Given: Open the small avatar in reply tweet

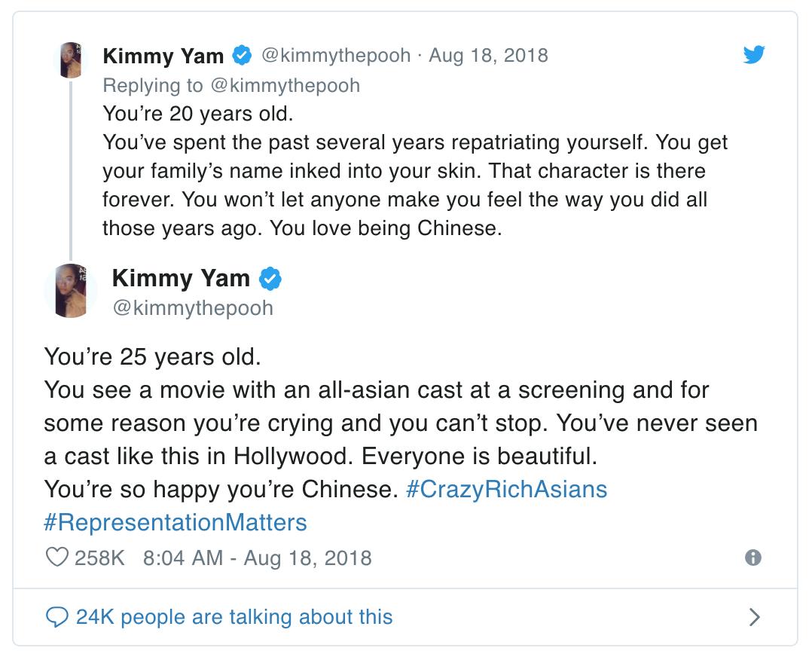Looking at the screenshot, I should point(71,60).
